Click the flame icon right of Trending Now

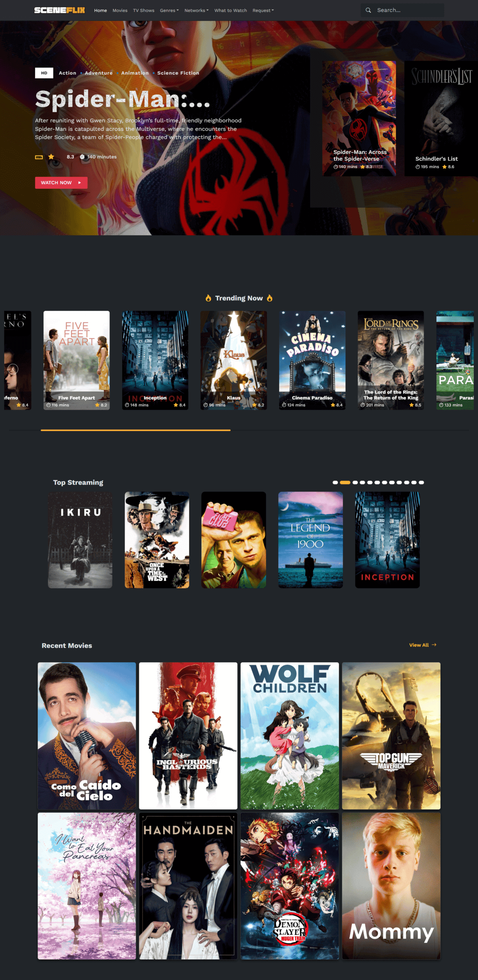click(270, 298)
